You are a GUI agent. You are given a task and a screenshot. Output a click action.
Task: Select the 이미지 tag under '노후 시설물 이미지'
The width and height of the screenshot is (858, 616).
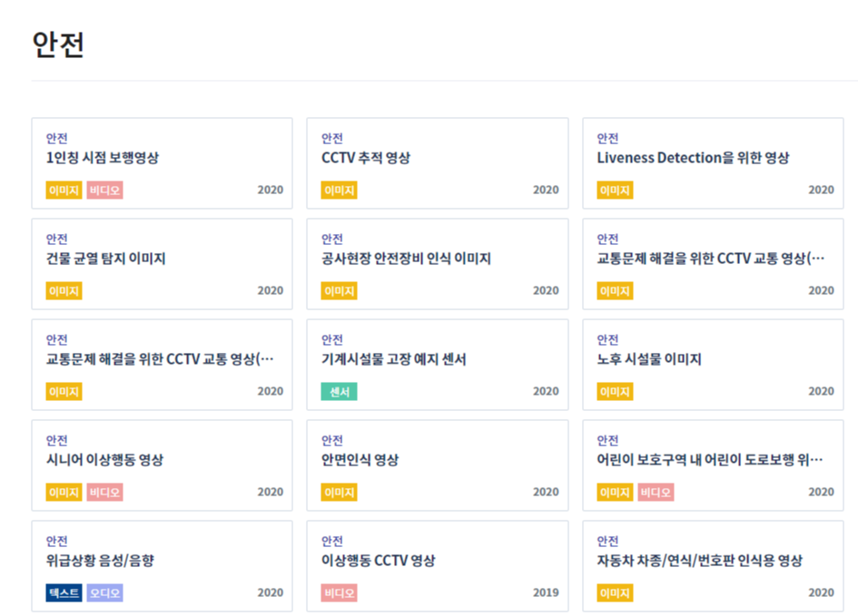point(615,391)
